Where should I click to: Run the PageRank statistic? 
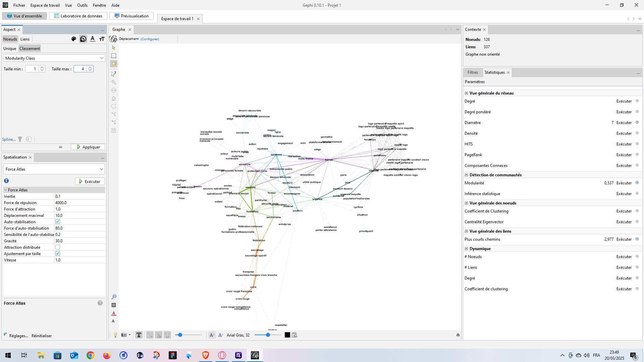pos(624,155)
